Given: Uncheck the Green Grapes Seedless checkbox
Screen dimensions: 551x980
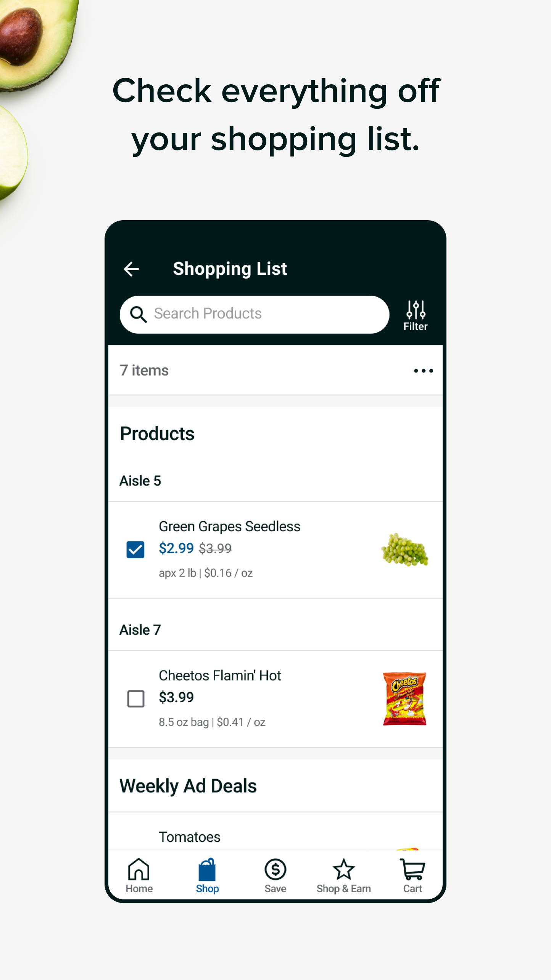Looking at the screenshot, I should point(135,550).
